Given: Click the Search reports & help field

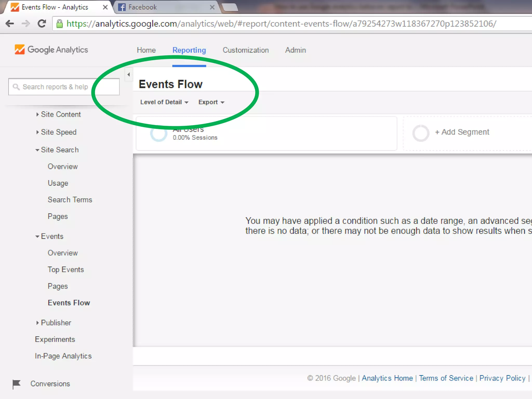Looking at the screenshot, I should click(x=64, y=87).
